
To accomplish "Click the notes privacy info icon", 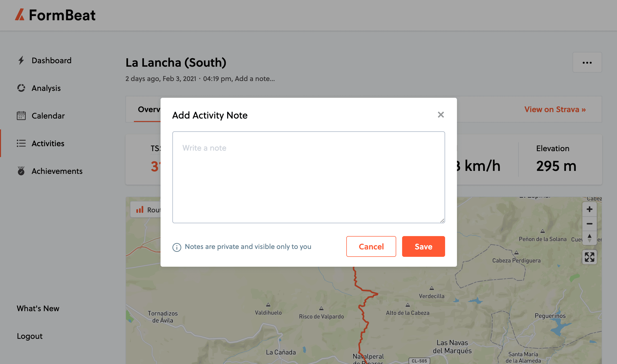I will [x=177, y=247].
